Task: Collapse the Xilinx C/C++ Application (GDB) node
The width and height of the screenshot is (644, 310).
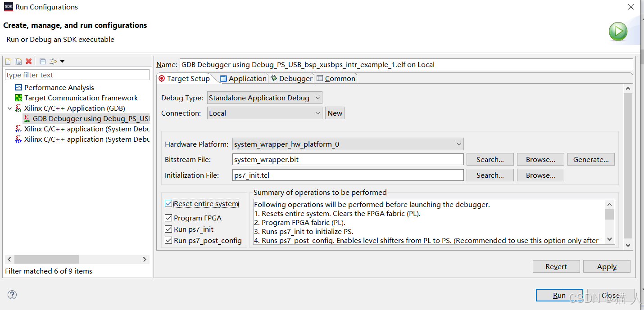Action: [x=9, y=108]
